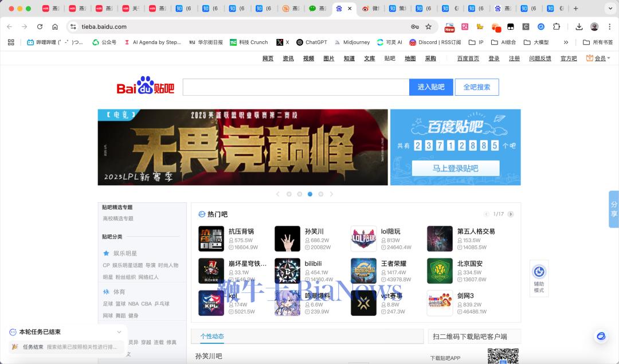The width and height of the screenshot is (619, 364).
Task: Click the browser downloads icon
Action: (x=579, y=27)
